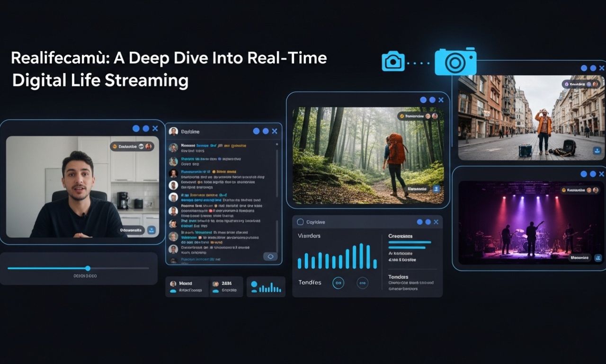Click the playback slider handle
Screen dimensions: 606x364
(x=88, y=268)
